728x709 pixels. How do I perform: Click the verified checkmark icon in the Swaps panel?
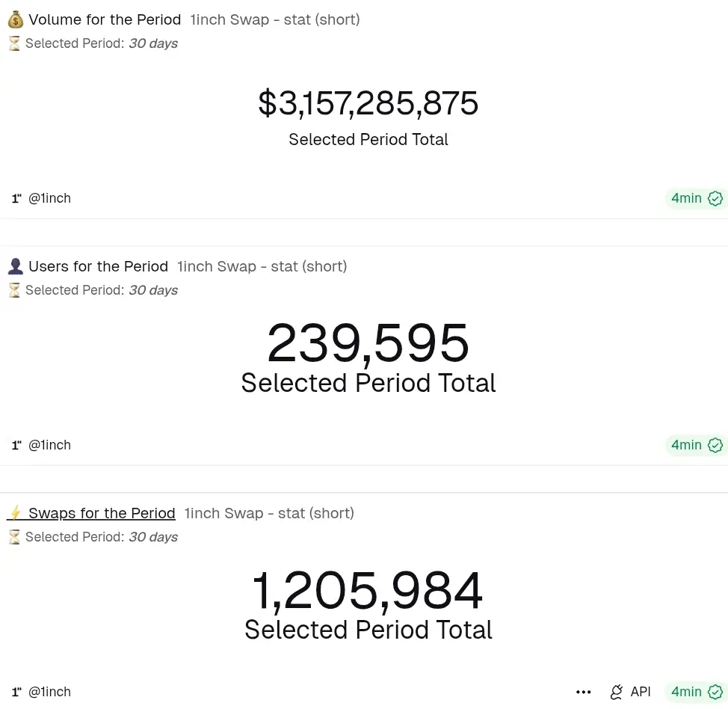(715, 692)
